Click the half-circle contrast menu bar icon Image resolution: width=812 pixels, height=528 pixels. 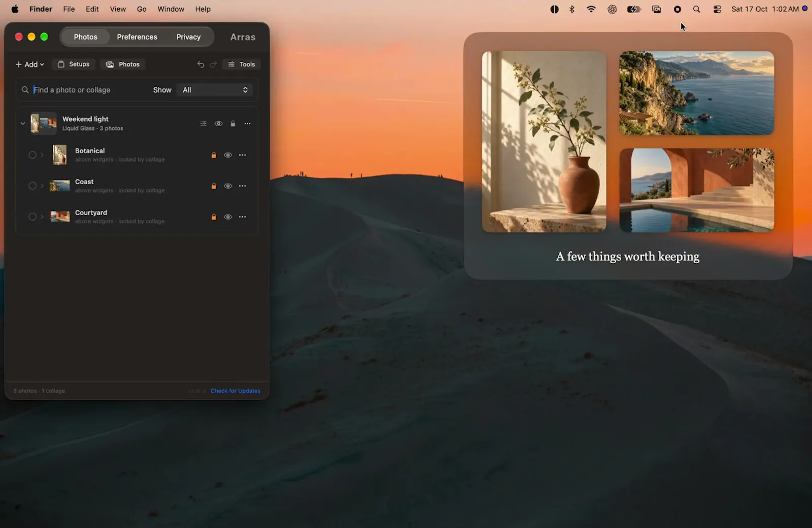coord(555,9)
